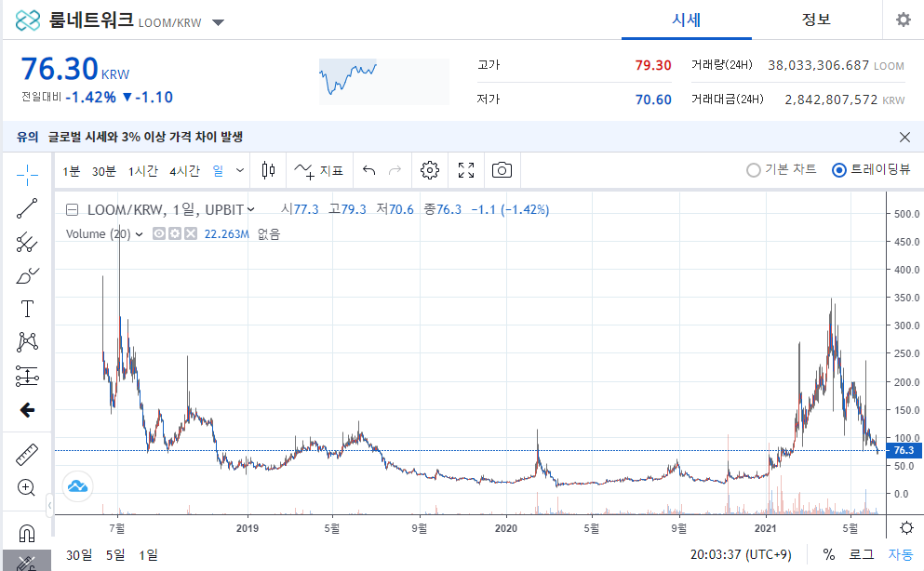Toggle 자동 auto scale
Image resolution: width=924 pixels, height=571 pixels.
(901, 554)
